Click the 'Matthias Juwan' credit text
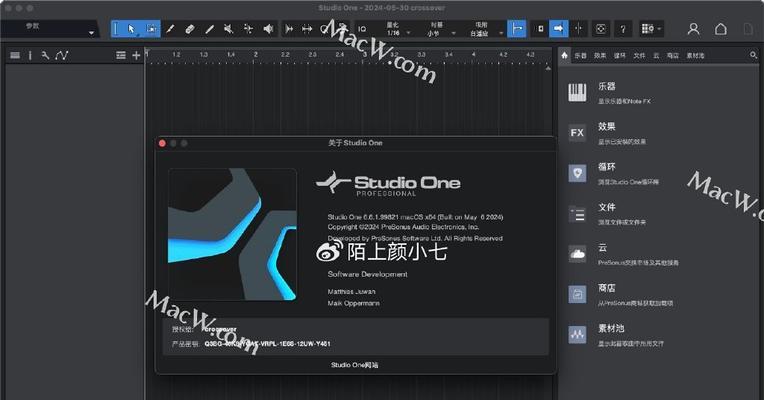Viewport: 764px width, 400px height. coord(351,291)
